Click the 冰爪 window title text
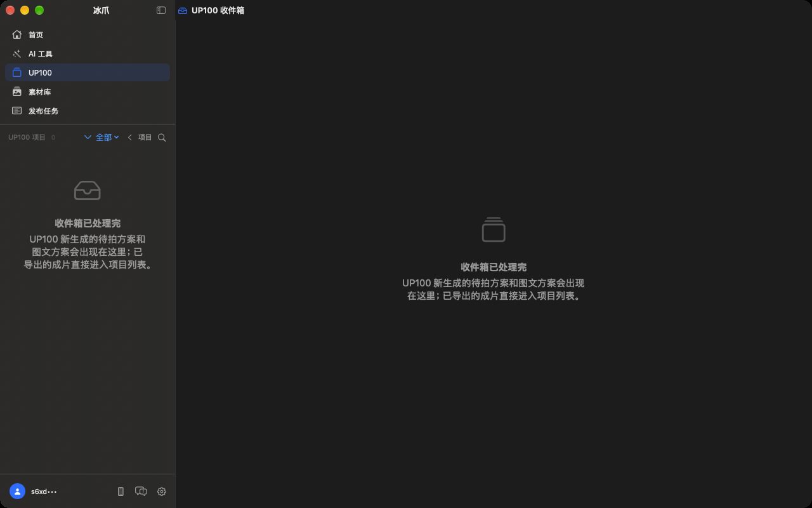The height and width of the screenshot is (508, 812). pos(101,10)
